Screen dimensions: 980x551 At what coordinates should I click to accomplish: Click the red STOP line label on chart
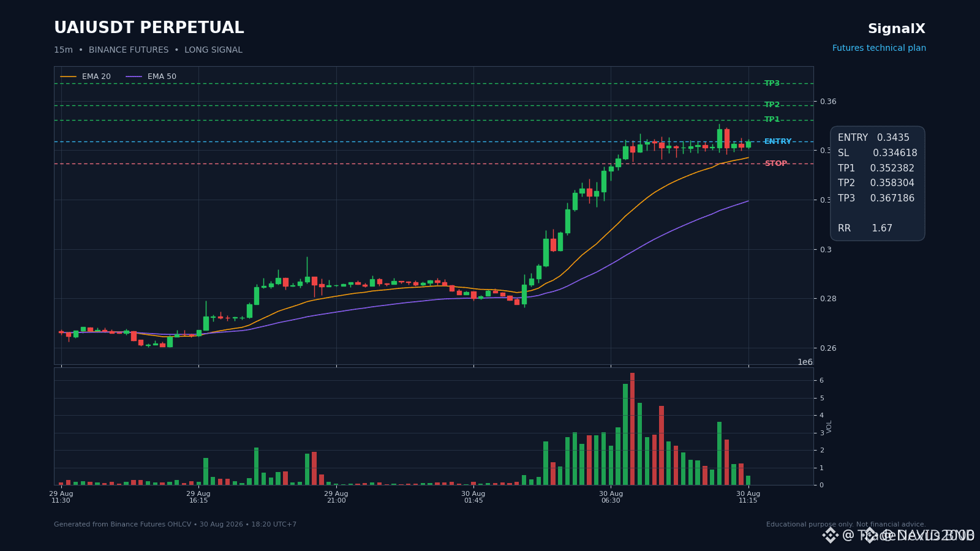775,163
